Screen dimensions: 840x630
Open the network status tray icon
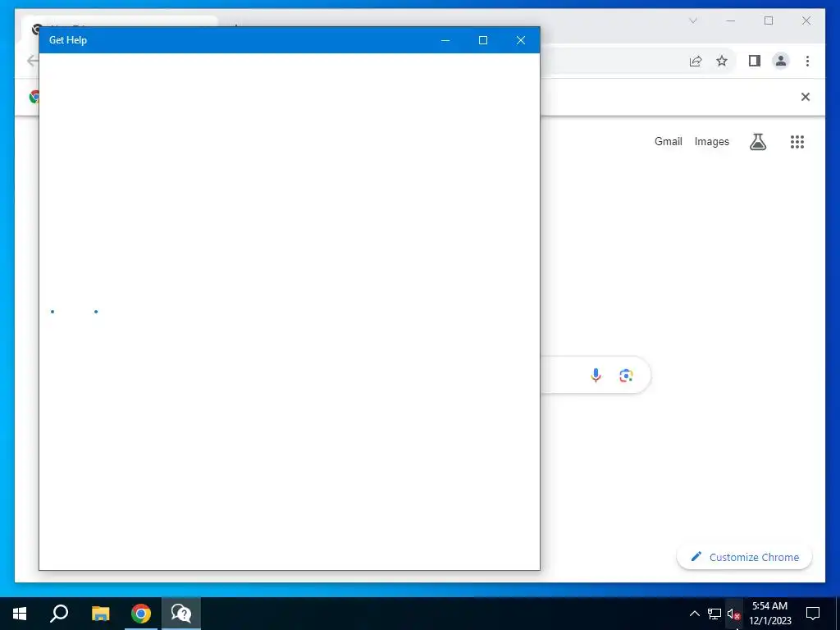714,614
